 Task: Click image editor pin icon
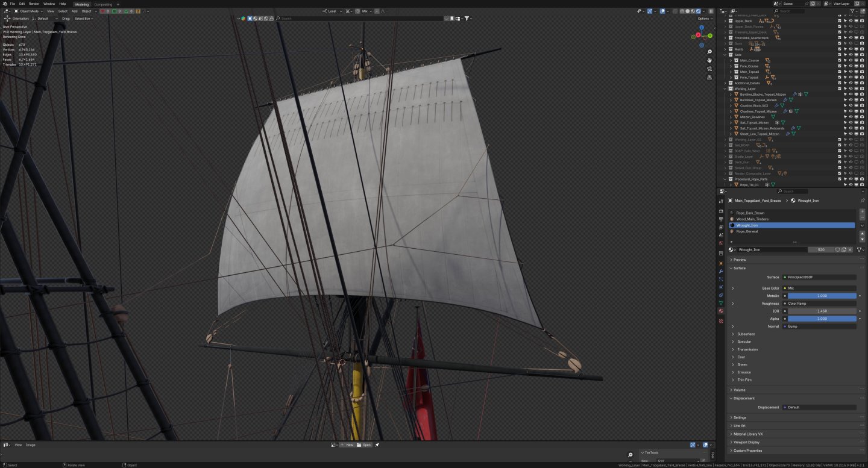[377, 445]
